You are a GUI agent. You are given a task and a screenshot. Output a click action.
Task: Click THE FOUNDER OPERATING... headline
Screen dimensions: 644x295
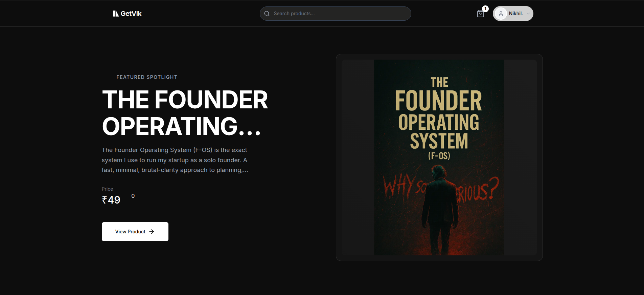[185, 113]
